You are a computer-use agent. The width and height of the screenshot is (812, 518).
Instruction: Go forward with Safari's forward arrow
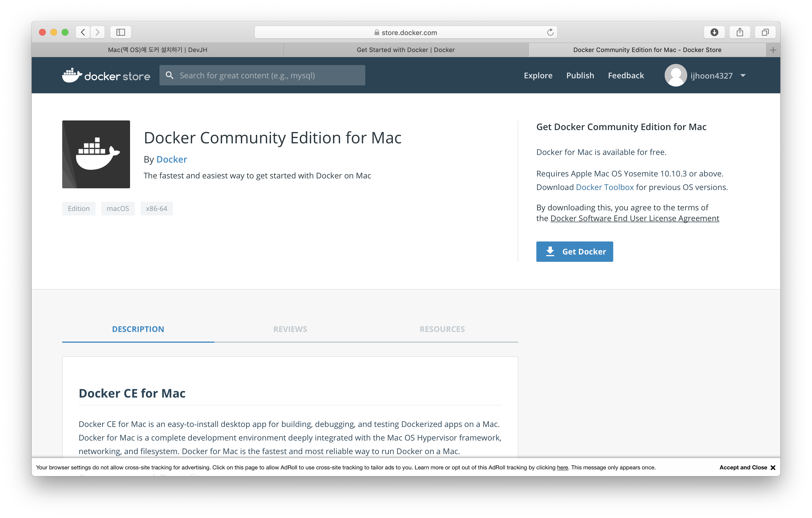(98, 32)
